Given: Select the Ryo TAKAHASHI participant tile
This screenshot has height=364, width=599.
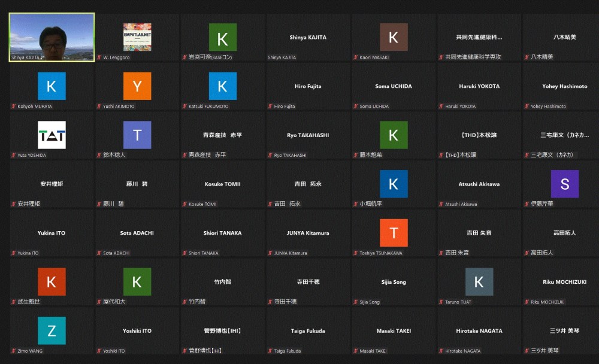Looking at the screenshot, I should [308, 135].
